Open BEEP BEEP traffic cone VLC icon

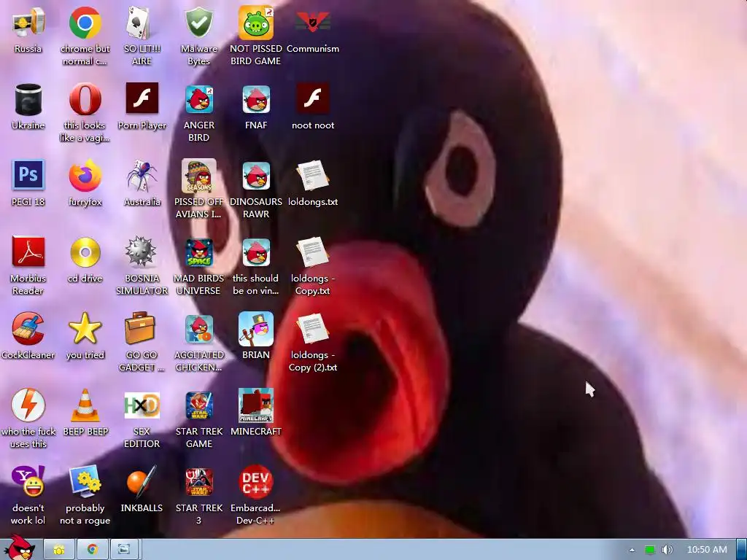click(85, 405)
